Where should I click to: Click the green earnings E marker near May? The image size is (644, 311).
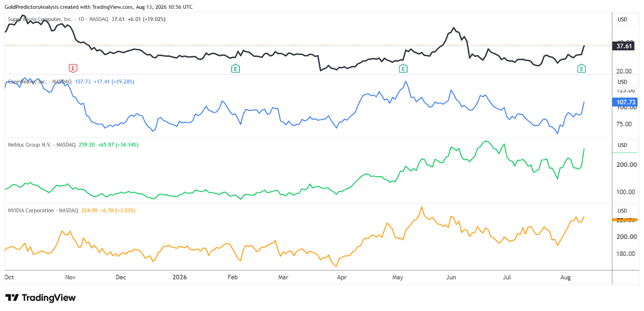tap(403, 69)
